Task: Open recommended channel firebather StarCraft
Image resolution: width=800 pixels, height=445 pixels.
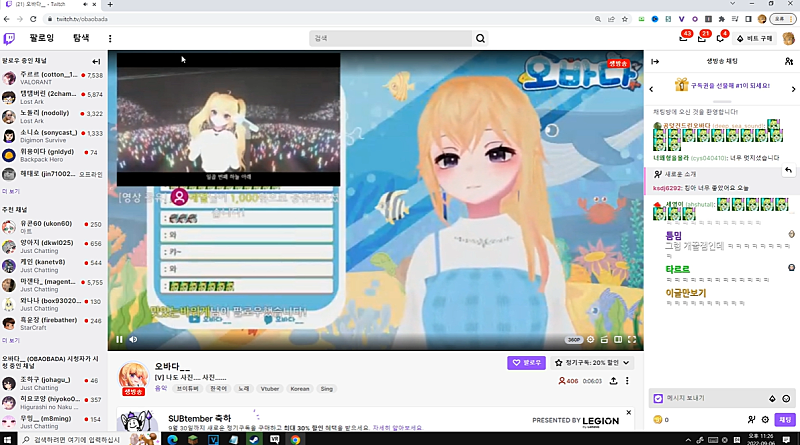Action: (x=53, y=324)
